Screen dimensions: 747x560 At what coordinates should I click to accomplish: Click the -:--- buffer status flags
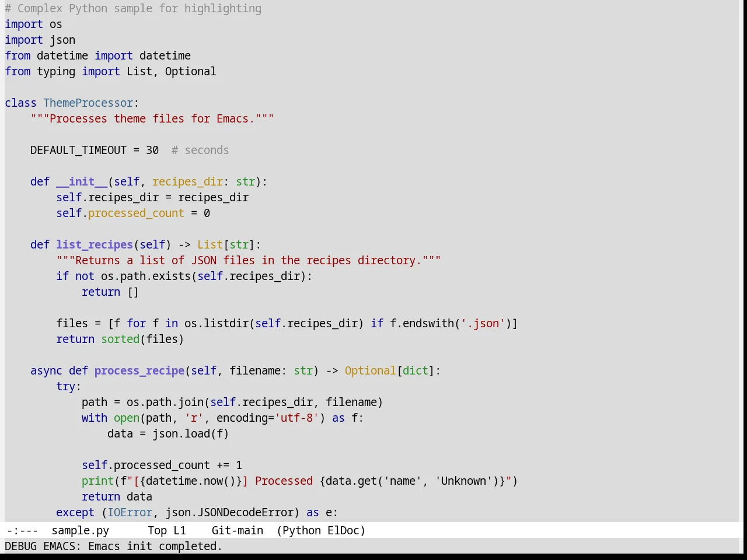(22, 530)
